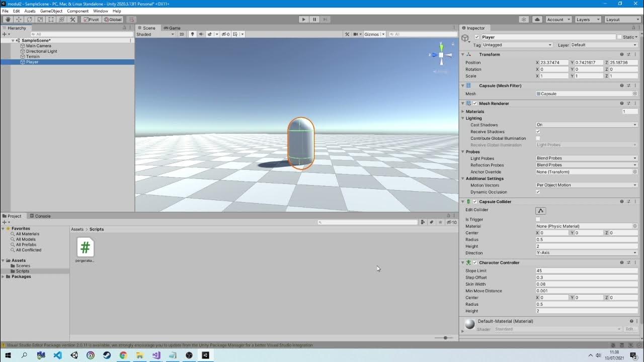Toggle scene lighting lightbulb icon
644x362 pixels.
(x=192, y=34)
